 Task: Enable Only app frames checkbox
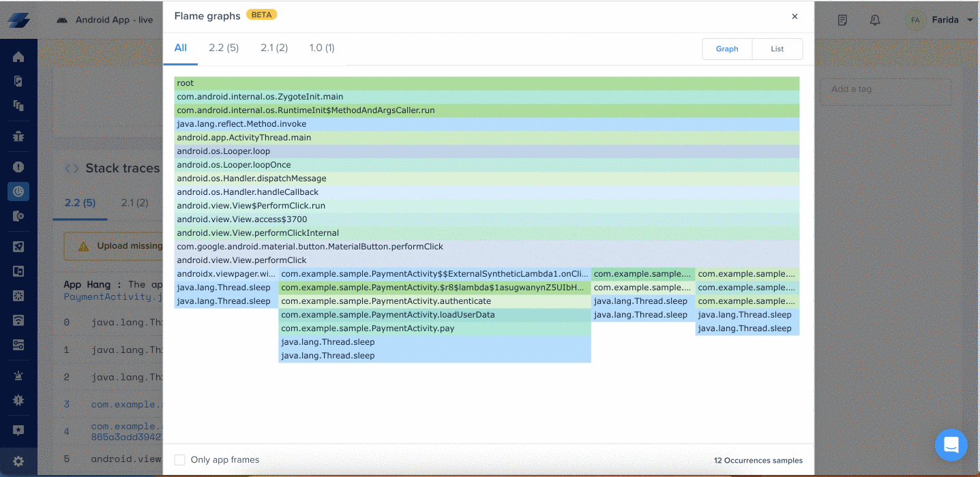click(x=180, y=460)
